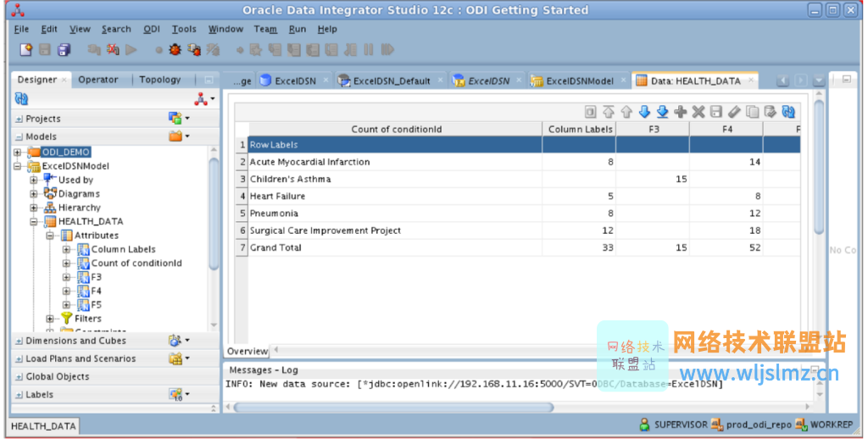
Task: Jump to first row with the top-bar arrow
Action: [x=609, y=112]
